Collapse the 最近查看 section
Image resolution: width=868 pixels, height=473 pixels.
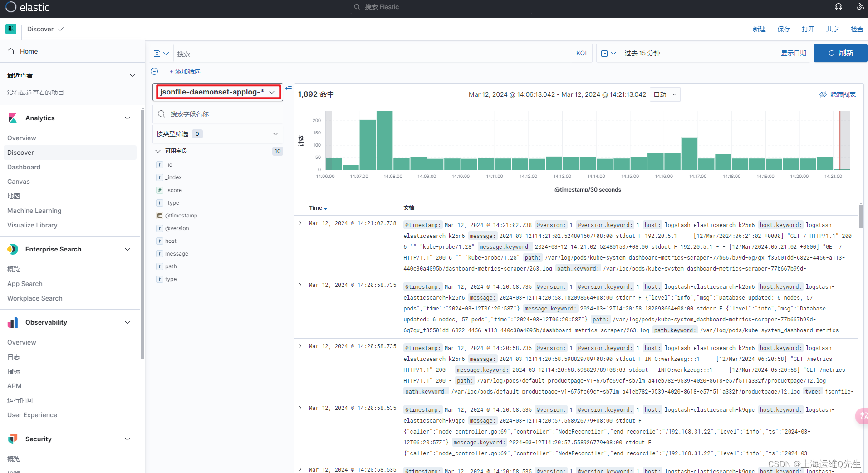tap(132, 75)
